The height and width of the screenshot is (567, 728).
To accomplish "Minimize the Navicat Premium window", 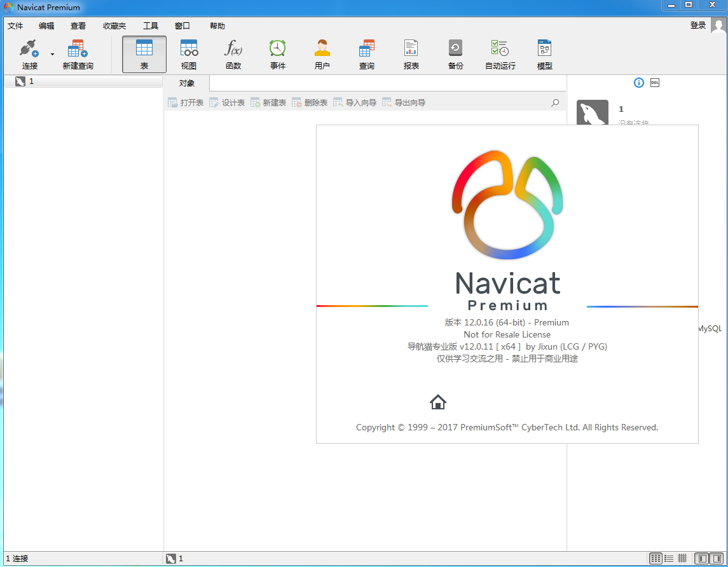I will pos(671,5).
